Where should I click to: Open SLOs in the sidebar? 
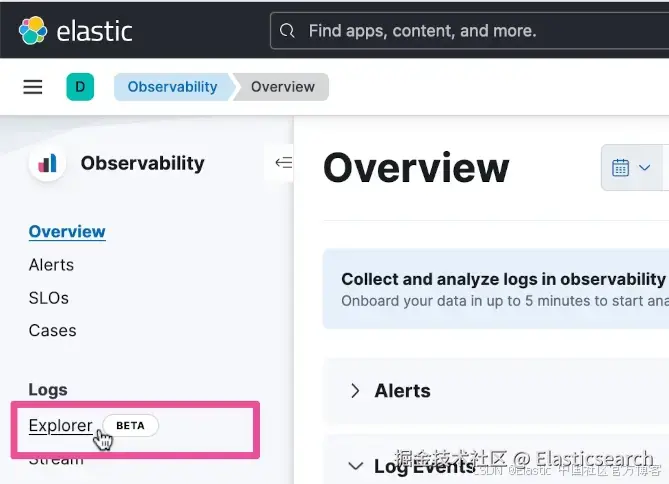(x=49, y=298)
